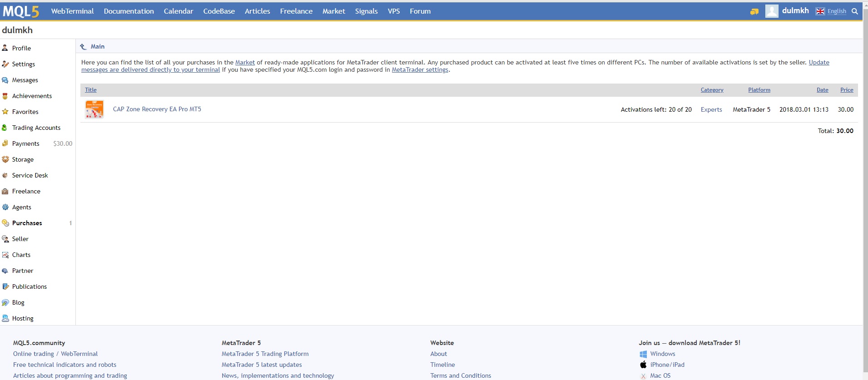The height and width of the screenshot is (380, 868).
Task: Sort purchases by Price column
Action: click(847, 90)
